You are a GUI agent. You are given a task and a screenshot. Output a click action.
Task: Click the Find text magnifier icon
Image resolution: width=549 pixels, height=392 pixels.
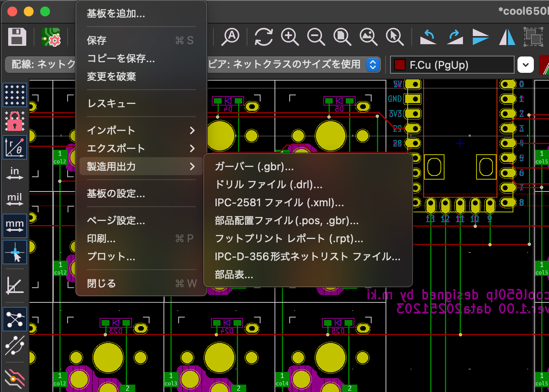coord(231,37)
